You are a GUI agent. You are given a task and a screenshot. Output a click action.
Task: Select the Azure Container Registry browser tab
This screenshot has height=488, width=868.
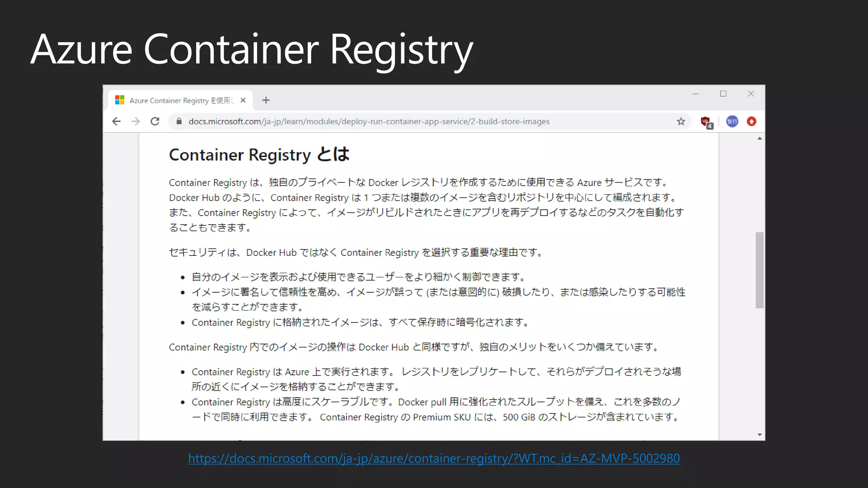click(181, 100)
